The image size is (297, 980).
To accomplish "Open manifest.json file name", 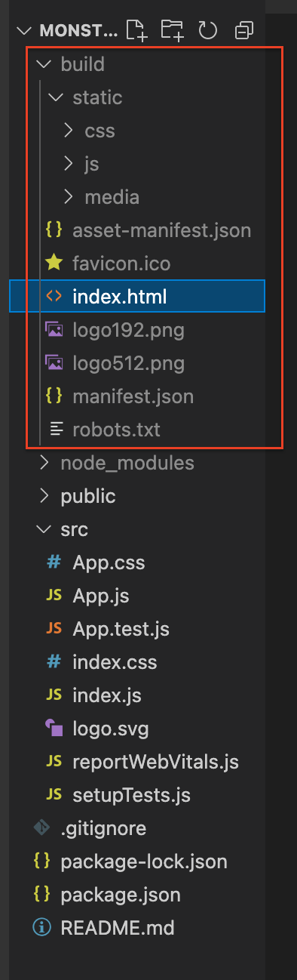I will coord(133,396).
